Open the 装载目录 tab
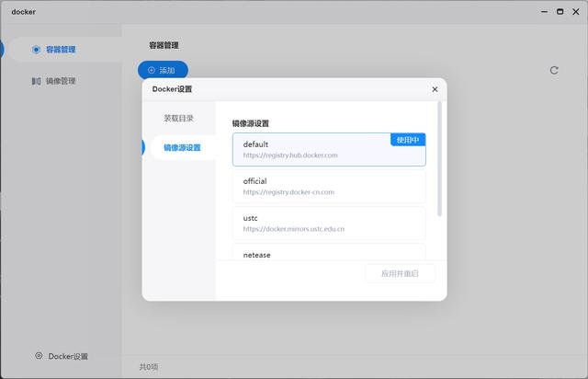 178,119
